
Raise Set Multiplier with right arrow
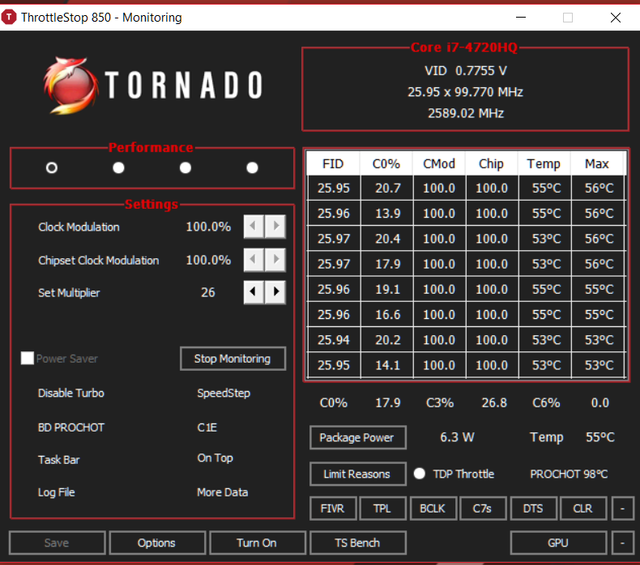[x=276, y=292]
